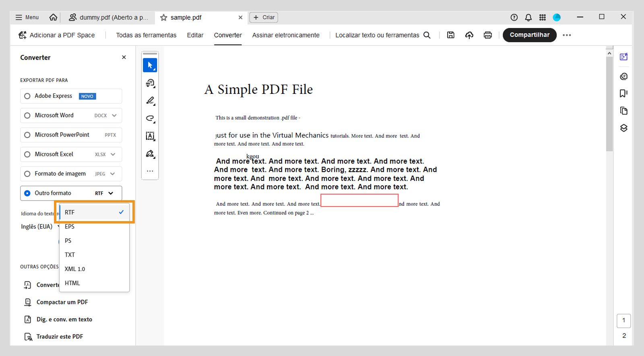The width and height of the screenshot is (644, 356).
Task: Select the Microsoft Excel radio button
Action: [x=27, y=154]
